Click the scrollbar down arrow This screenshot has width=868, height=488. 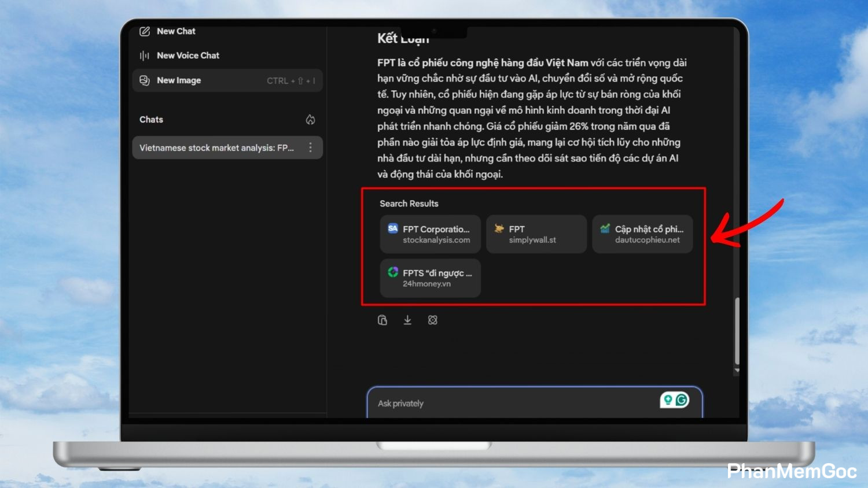[x=737, y=371]
